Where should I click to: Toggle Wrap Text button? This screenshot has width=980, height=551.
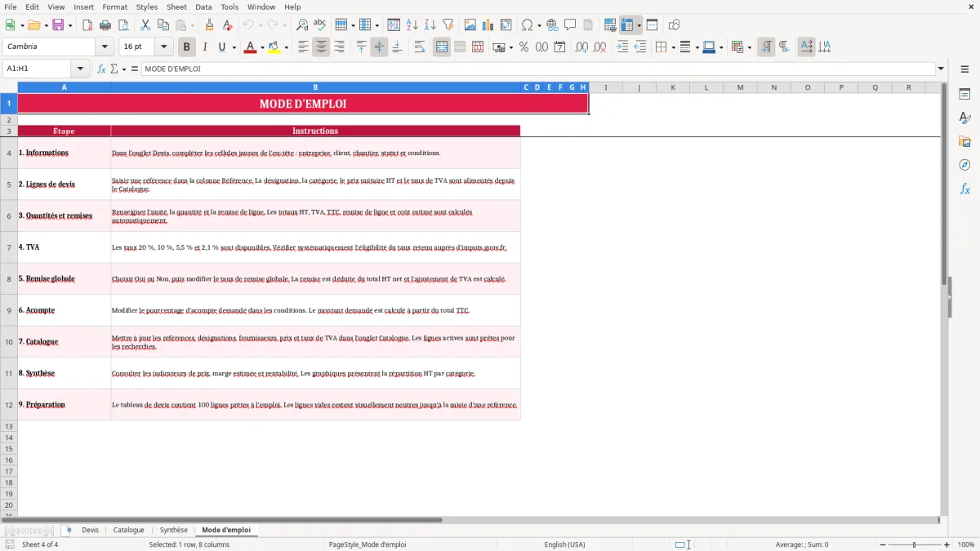[420, 47]
